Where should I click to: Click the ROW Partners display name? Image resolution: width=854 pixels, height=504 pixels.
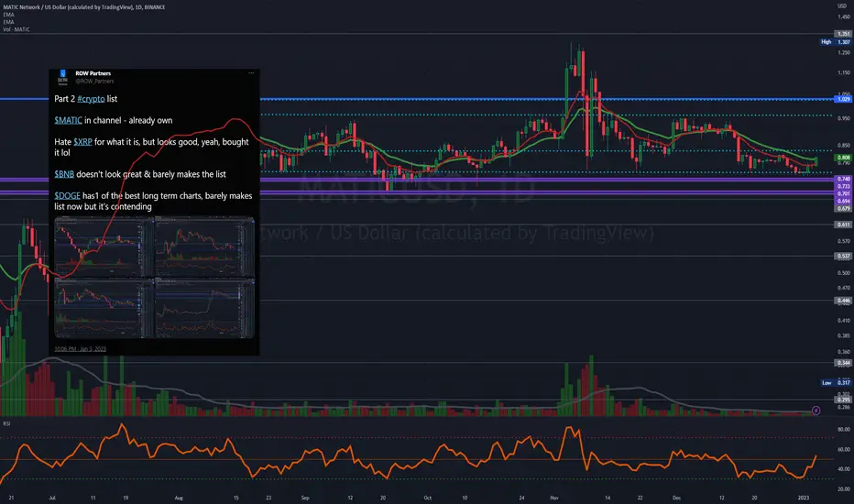tap(93, 73)
